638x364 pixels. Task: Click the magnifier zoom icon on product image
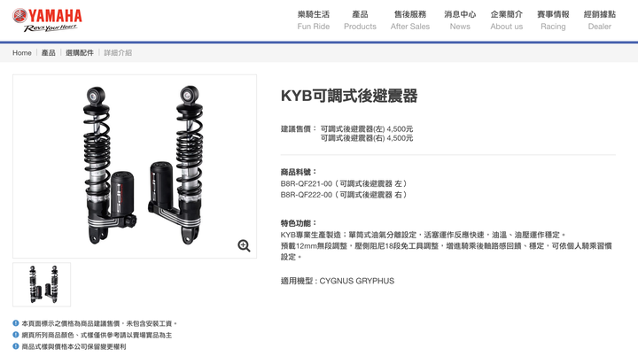point(245,245)
